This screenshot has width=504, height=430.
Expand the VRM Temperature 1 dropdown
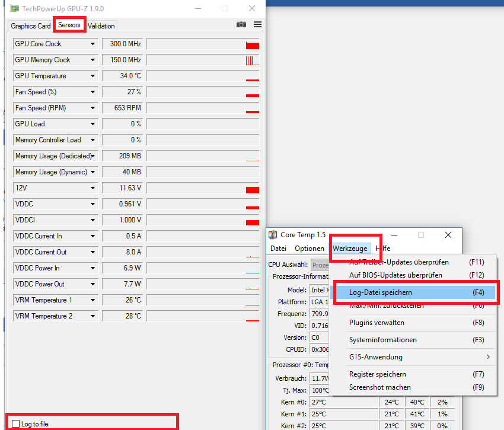pyautogui.click(x=92, y=300)
